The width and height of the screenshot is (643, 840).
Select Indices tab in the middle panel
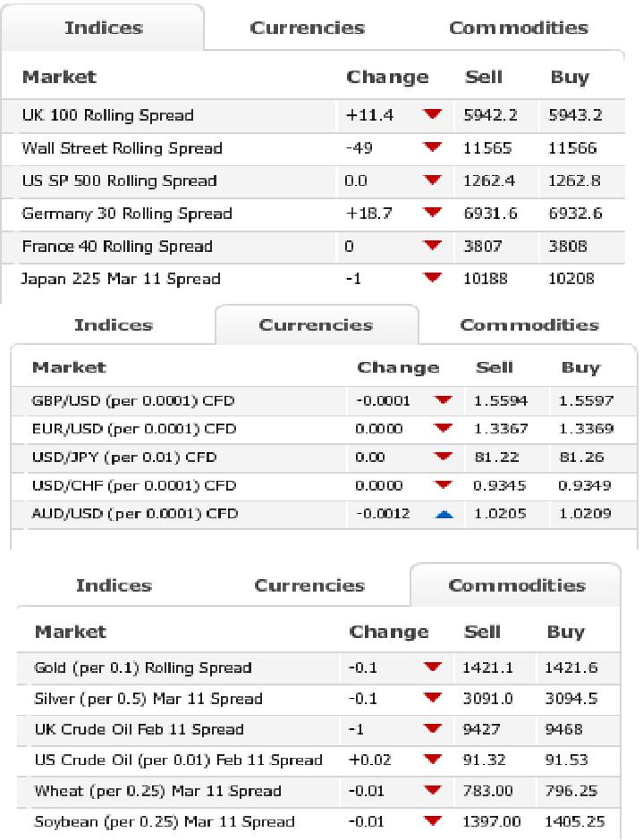pos(113,325)
